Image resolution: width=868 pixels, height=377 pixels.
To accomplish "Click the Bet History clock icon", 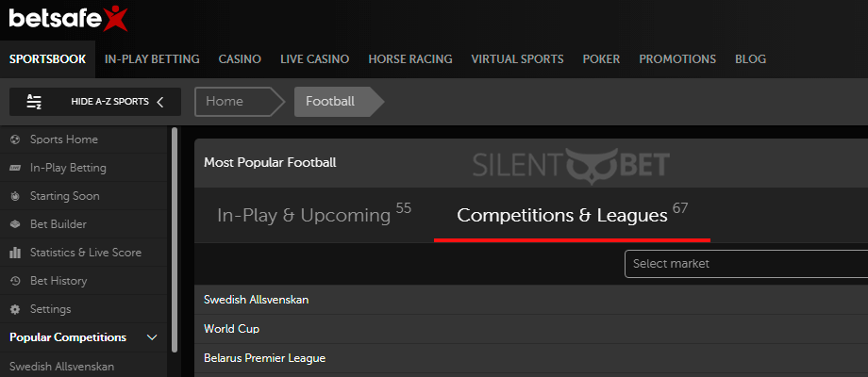I will tap(15, 281).
